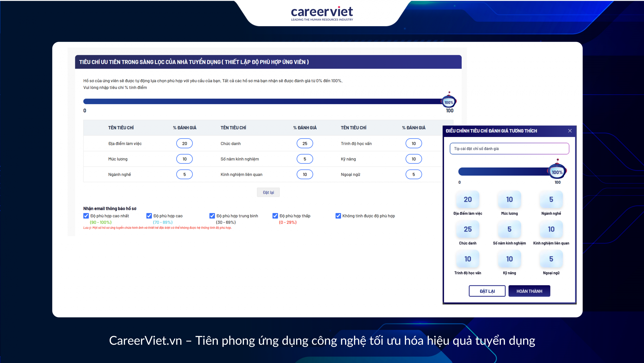Select the 5 Ngành nghề tile in popup
This screenshot has height=363, width=644.
coord(551,200)
